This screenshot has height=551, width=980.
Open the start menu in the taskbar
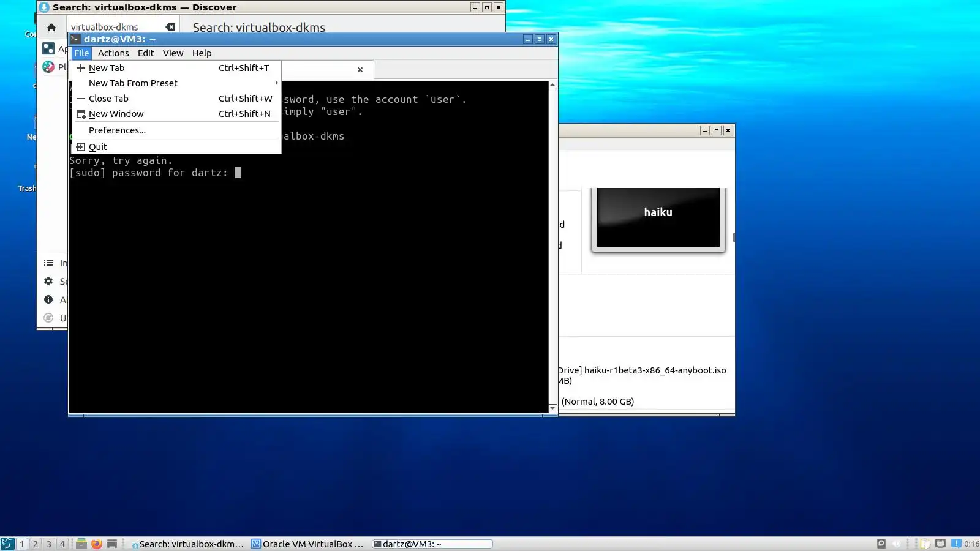point(7,544)
